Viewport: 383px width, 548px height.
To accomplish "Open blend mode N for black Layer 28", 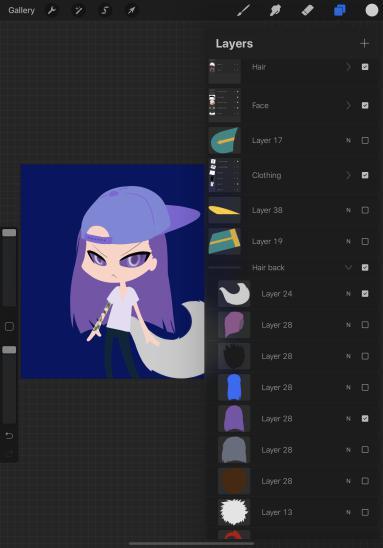I will coord(348,356).
